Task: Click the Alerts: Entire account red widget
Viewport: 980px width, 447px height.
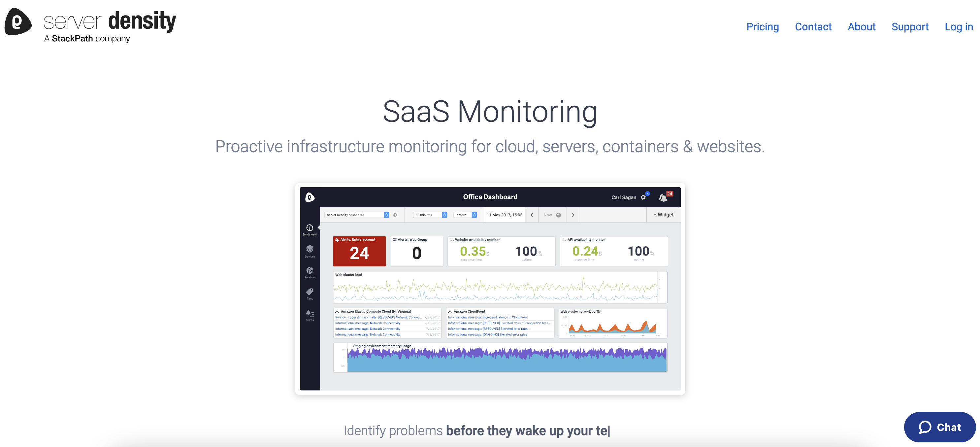Action: click(359, 251)
